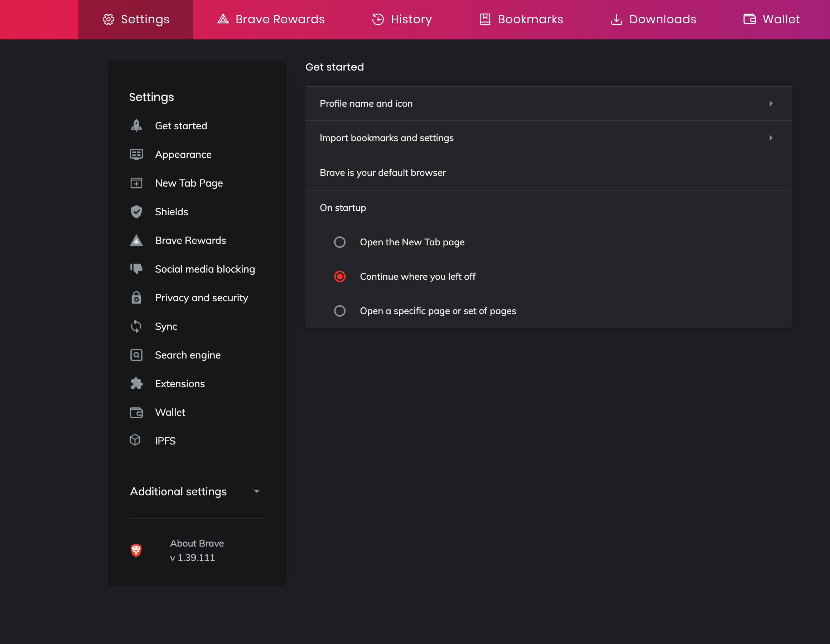Viewport: 830px width, 644px height.
Task: Click the padlock icon for Privacy and security
Action: click(136, 298)
